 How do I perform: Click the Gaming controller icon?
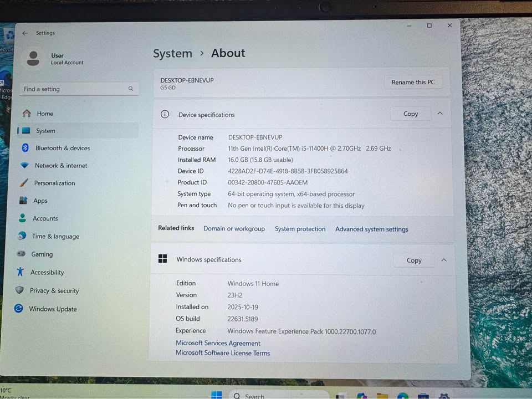coord(21,253)
